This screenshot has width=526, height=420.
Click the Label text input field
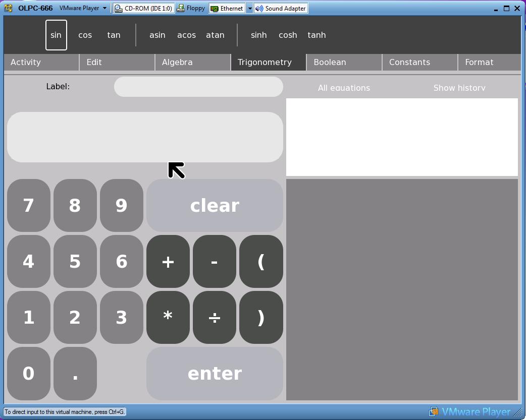click(198, 87)
